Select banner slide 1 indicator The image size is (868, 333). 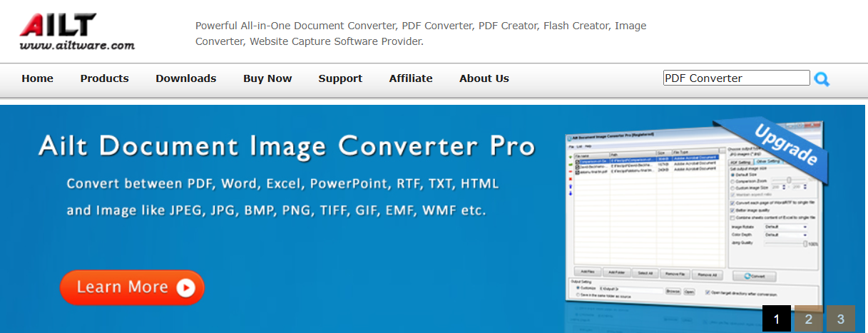[x=776, y=319]
